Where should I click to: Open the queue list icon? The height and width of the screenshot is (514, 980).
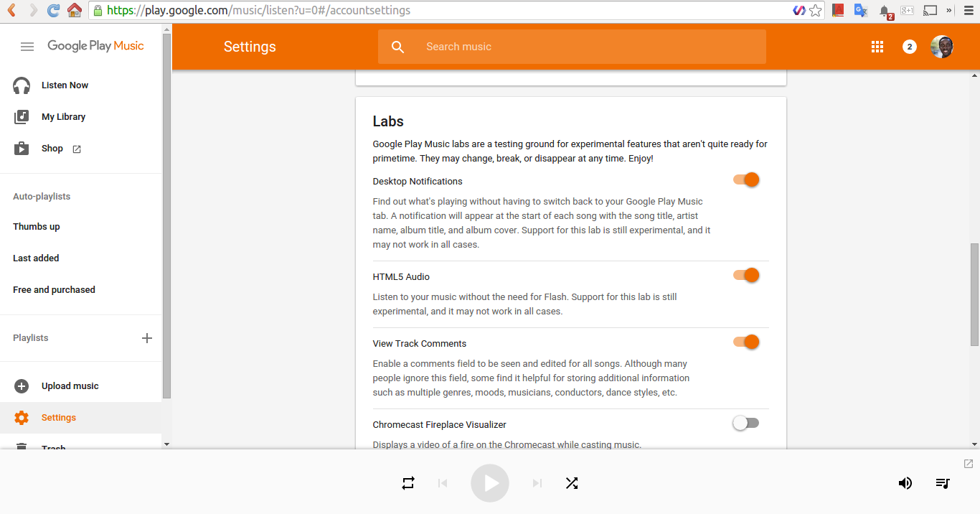click(x=943, y=483)
